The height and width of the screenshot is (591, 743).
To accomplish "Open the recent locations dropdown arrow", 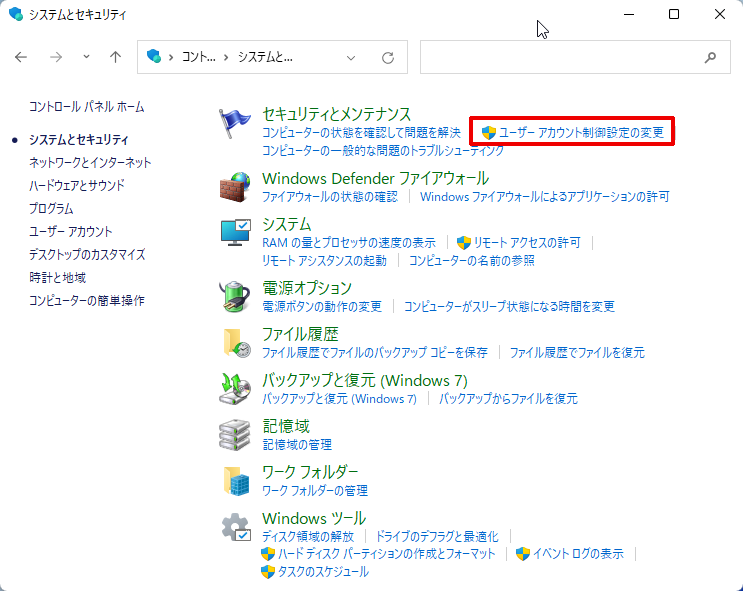I will (x=86, y=57).
